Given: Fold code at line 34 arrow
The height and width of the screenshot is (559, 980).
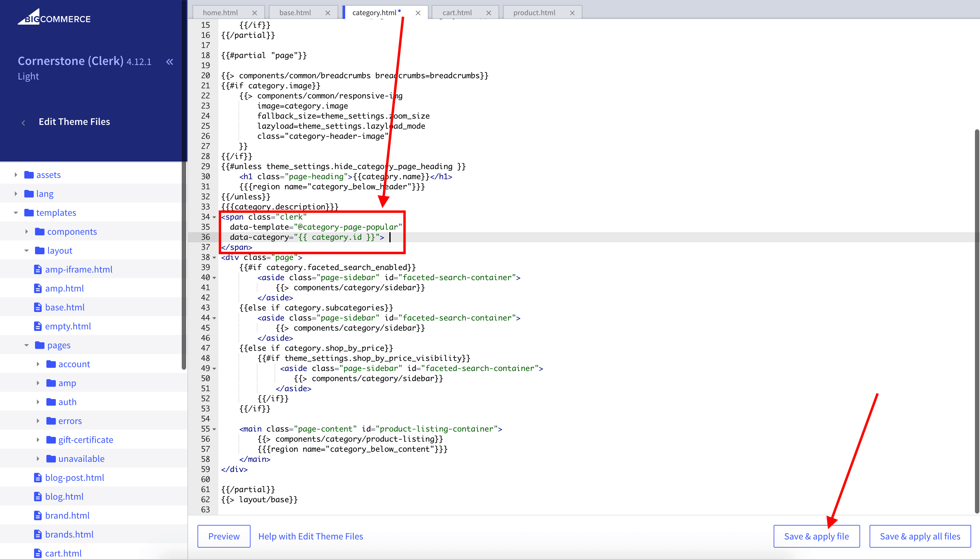Looking at the screenshot, I should tap(214, 217).
